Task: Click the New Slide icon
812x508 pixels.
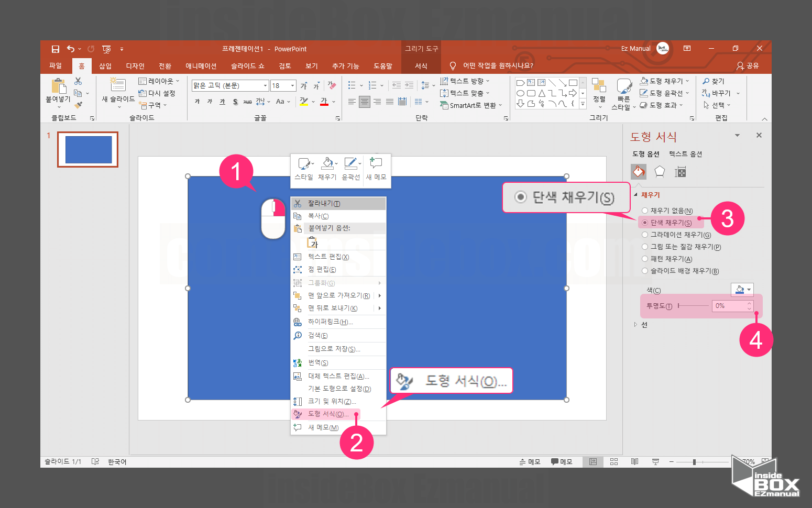Action: pyautogui.click(x=118, y=84)
